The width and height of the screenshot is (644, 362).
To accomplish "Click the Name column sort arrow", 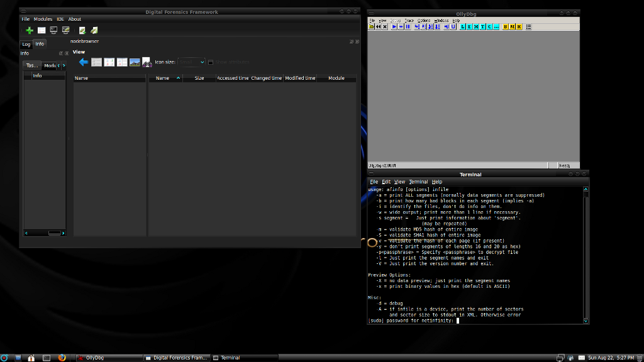I will 178,79.
